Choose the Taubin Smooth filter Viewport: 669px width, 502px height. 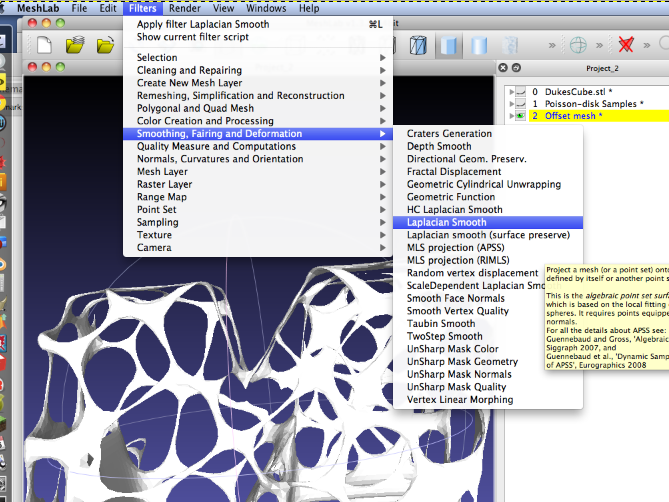click(469, 323)
